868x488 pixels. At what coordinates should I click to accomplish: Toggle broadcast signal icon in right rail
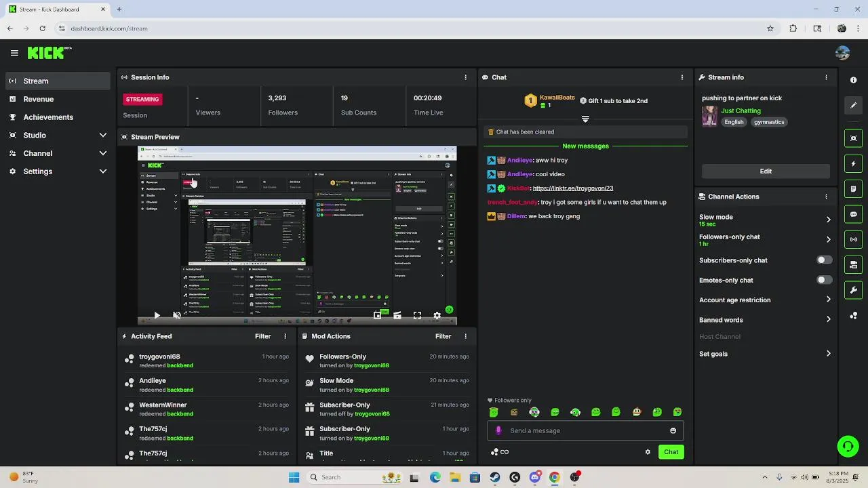tap(853, 239)
